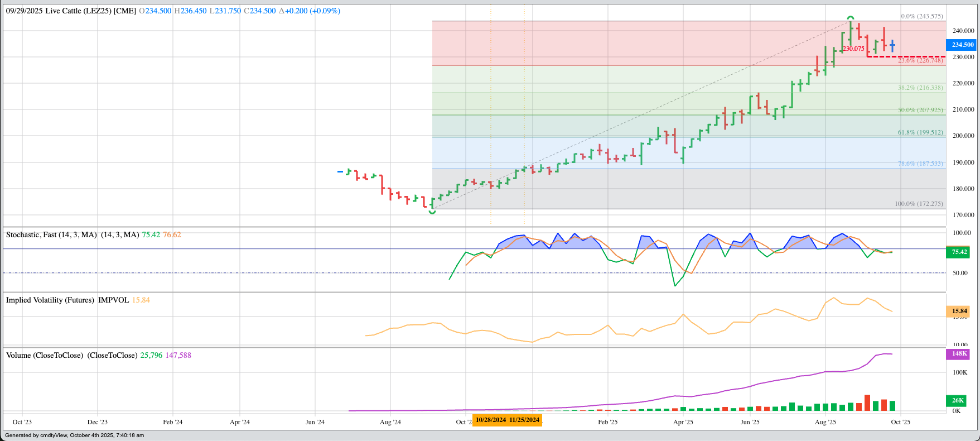Viewport: 980px width, 441px height.
Task: Open the Stochastic, Fast indicator title
Action: click(x=51, y=234)
